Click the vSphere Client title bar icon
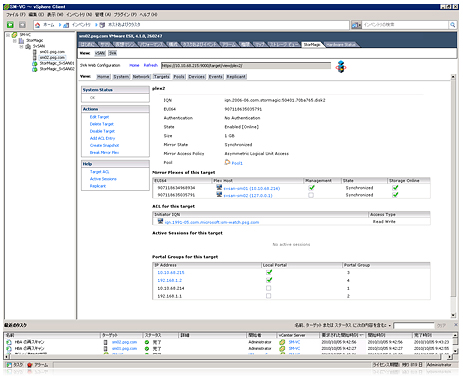Screen dimensions: 463x392 tap(6, 7)
